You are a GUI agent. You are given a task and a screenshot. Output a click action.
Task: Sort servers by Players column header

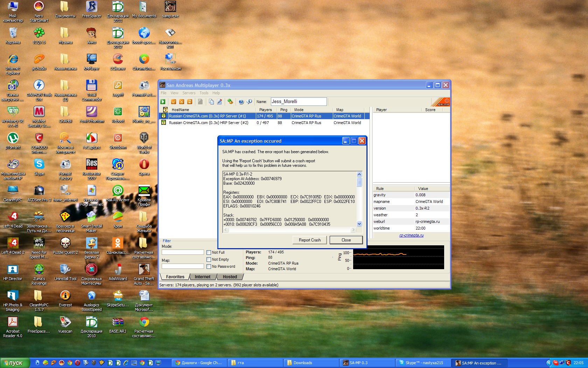coord(266,110)
